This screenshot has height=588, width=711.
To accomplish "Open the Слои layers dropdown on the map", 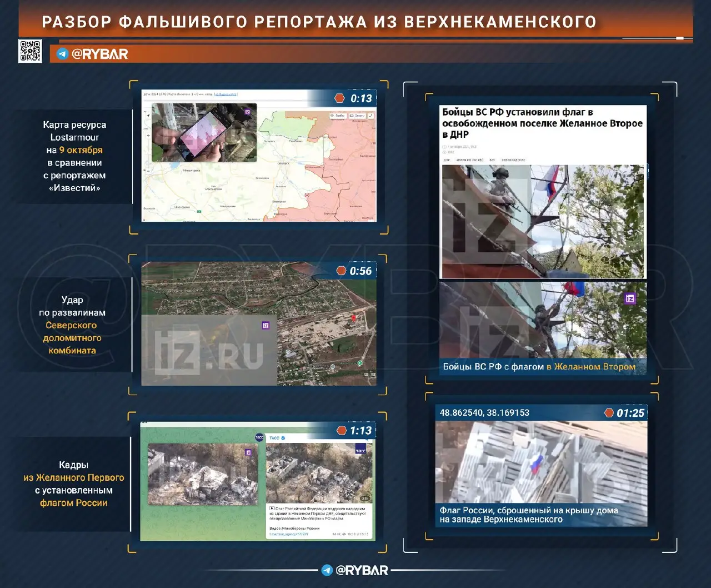I will (x=357, y=116).
